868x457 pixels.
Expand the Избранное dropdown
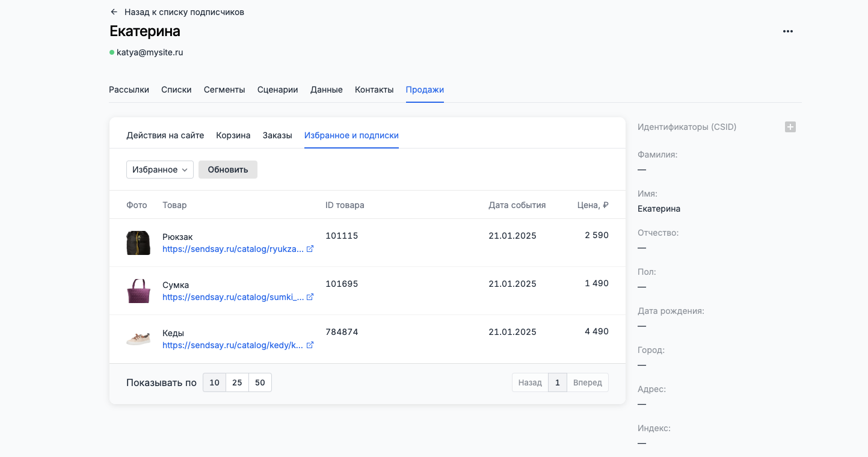click(159, 170)
